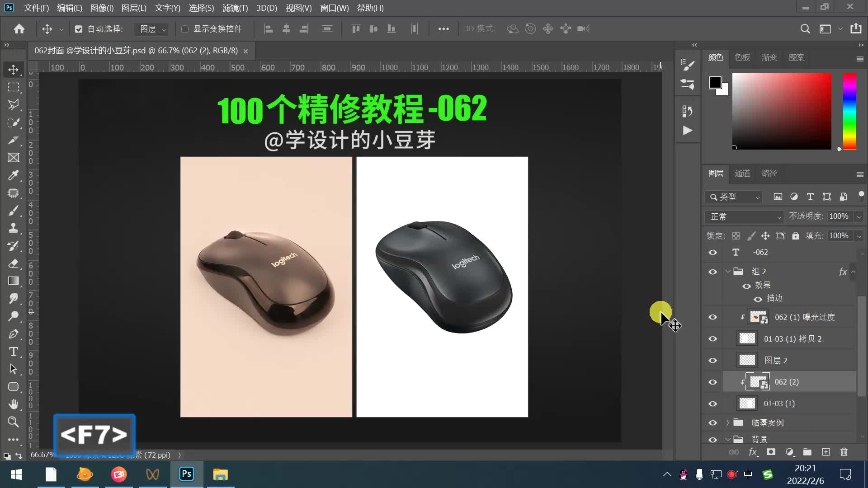Toggle visibility of 组2 layer group

(x=713, y=271)
